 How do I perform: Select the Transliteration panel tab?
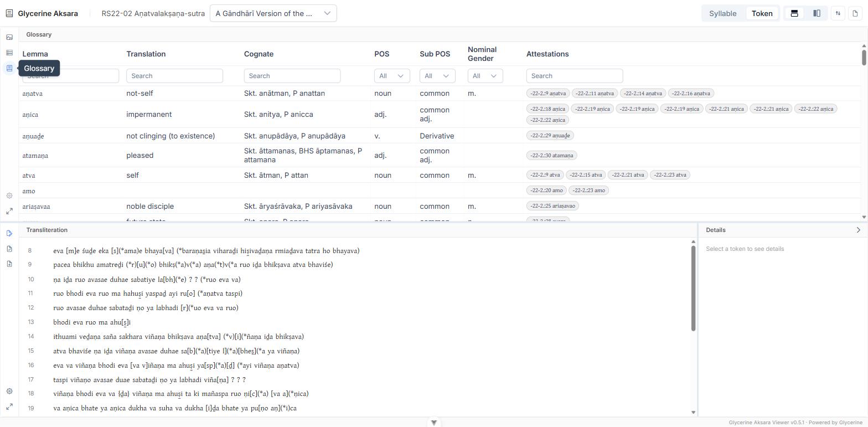pyautogui.click(x=47, y=230)
